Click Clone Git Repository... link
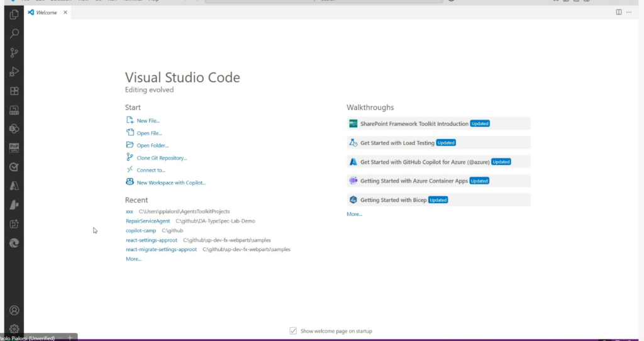The image size is (644, 341). (x=162, y=158)
